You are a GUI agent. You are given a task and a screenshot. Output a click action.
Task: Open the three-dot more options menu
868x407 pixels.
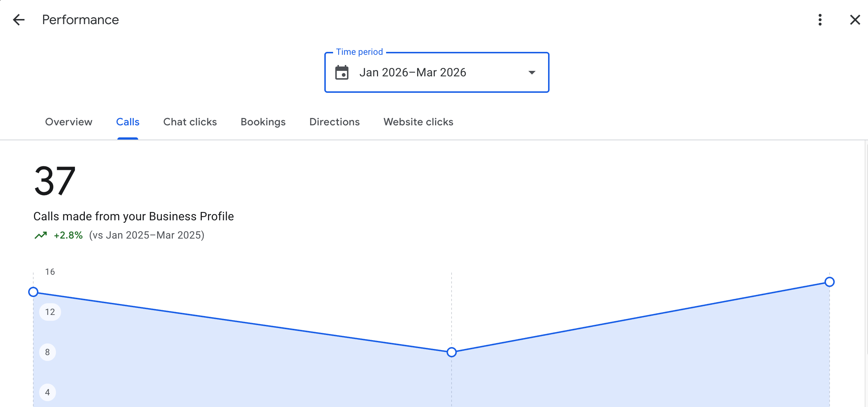click(x=820, y=20)
